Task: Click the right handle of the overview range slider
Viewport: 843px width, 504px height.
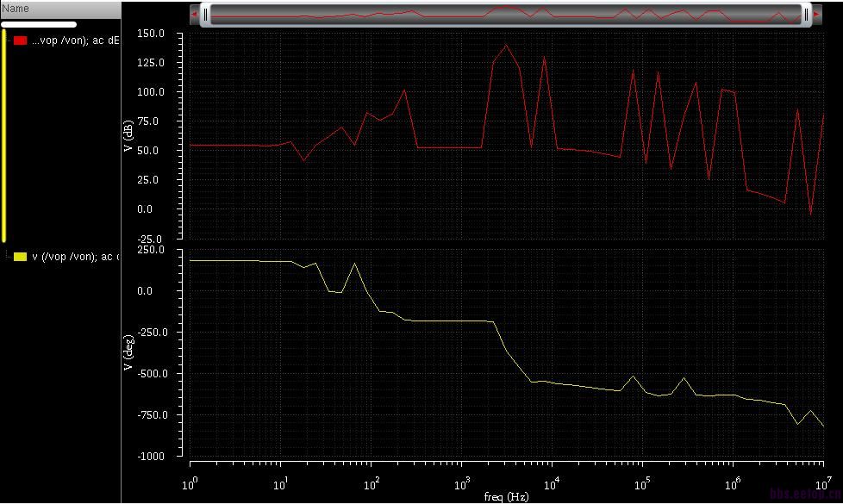Action: pyautogui.click(x=806, y=15)
